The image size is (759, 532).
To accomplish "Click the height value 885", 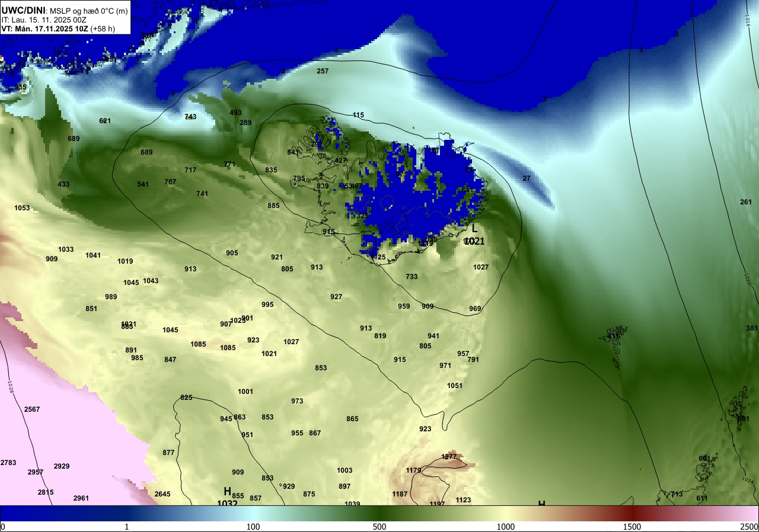I will [x=273, y=206].
